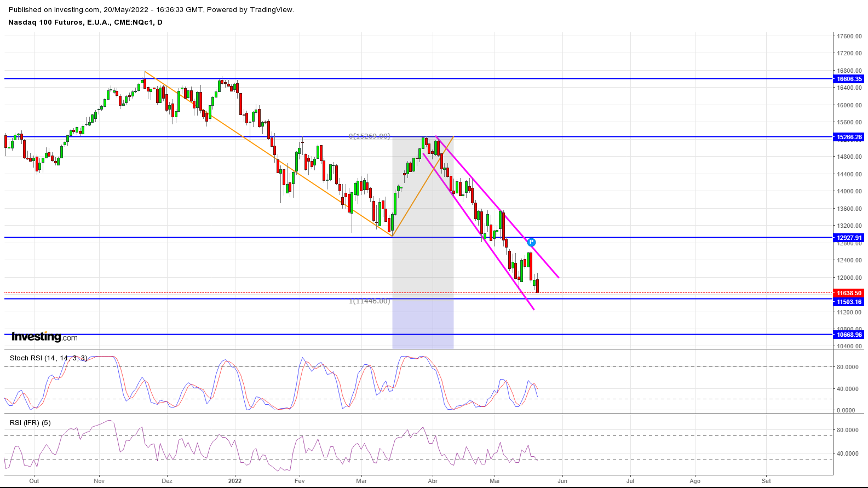Click the red 11638.50 current price label

(x=849, y=293)
